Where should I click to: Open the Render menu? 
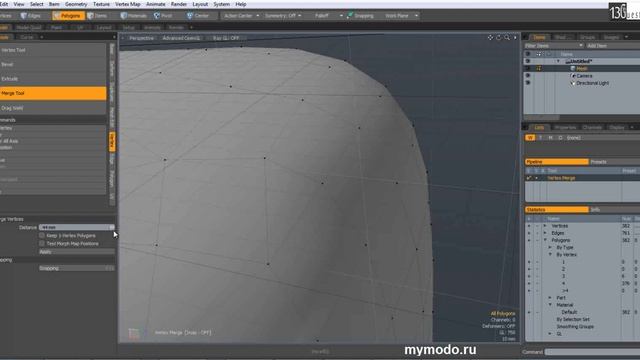tap(178, 4)
